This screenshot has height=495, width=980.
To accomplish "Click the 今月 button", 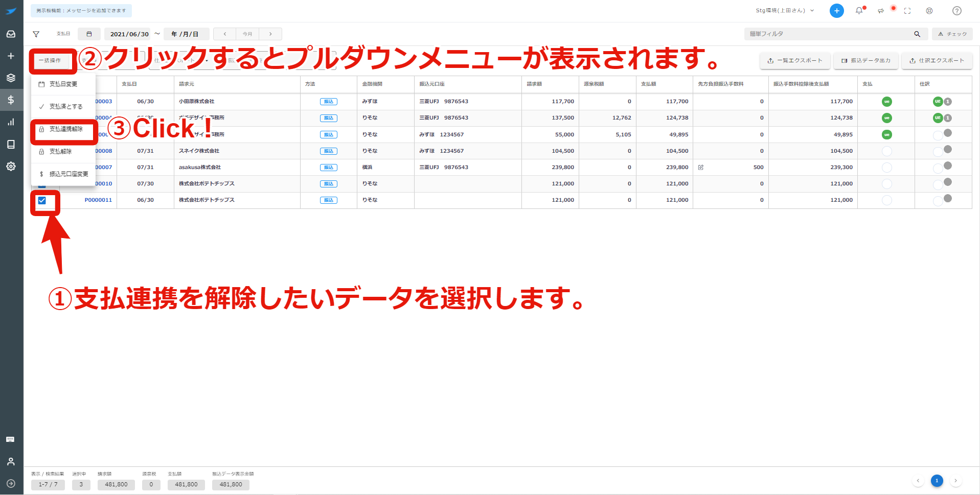I will [247, 34].
